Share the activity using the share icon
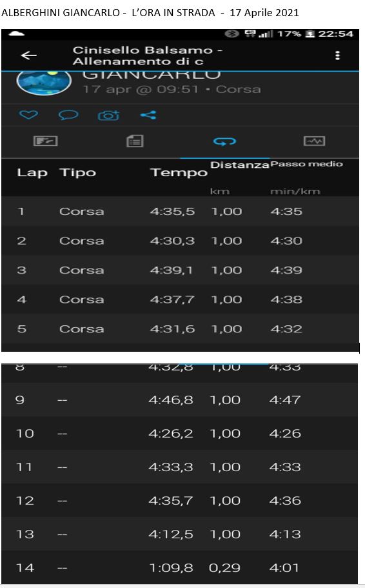The image size is (365, 588). coord(148,115)
